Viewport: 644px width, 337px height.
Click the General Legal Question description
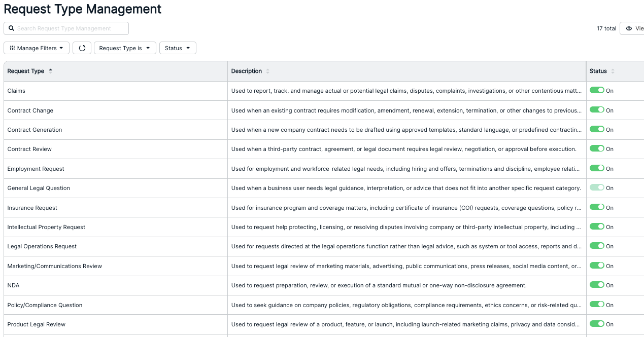406,188
